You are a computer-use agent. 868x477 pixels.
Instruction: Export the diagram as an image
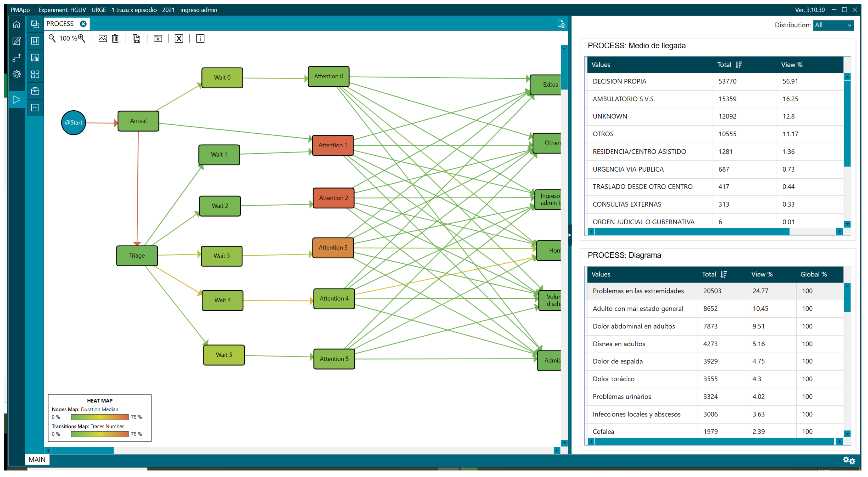coord(102,38)
